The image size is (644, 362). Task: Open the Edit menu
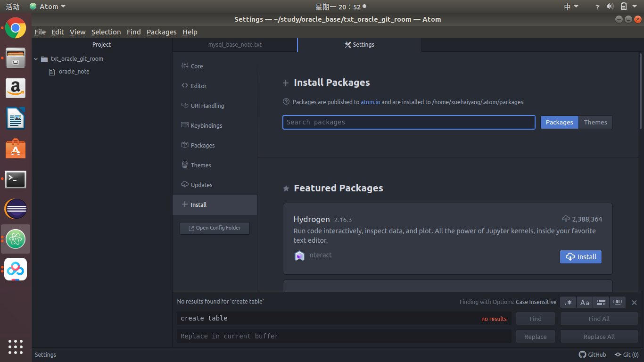tap(58, 32)
